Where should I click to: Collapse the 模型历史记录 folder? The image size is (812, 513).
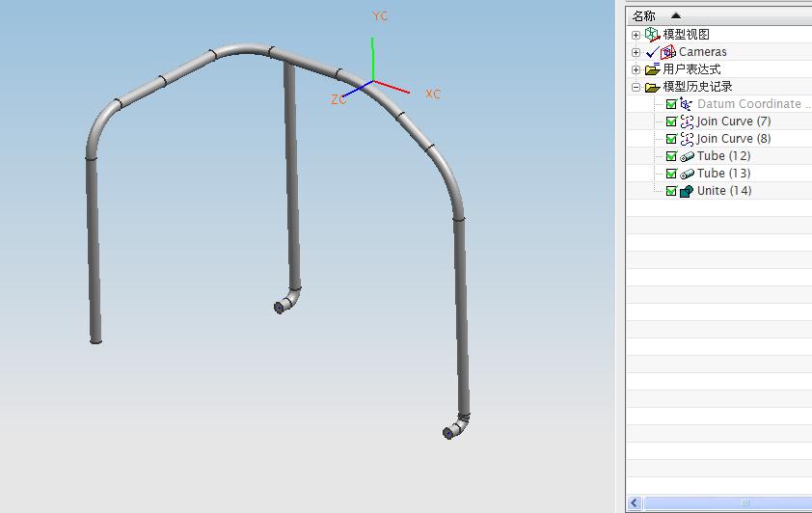[636, 87]
